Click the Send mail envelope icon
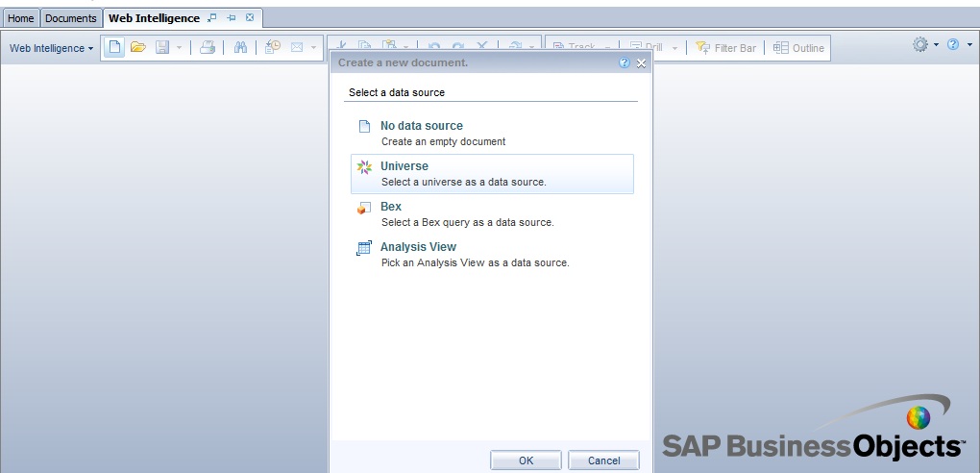980x473 pixels. point(297,47)
